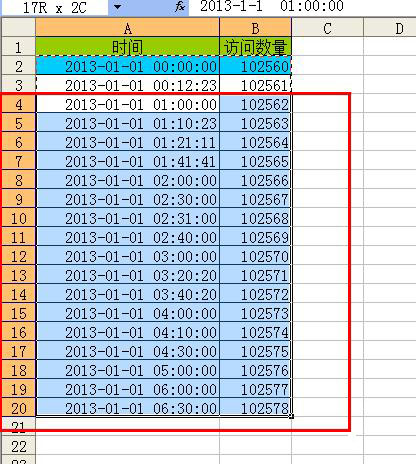Click cell with 2013-01-01 05:00:00

127,370
